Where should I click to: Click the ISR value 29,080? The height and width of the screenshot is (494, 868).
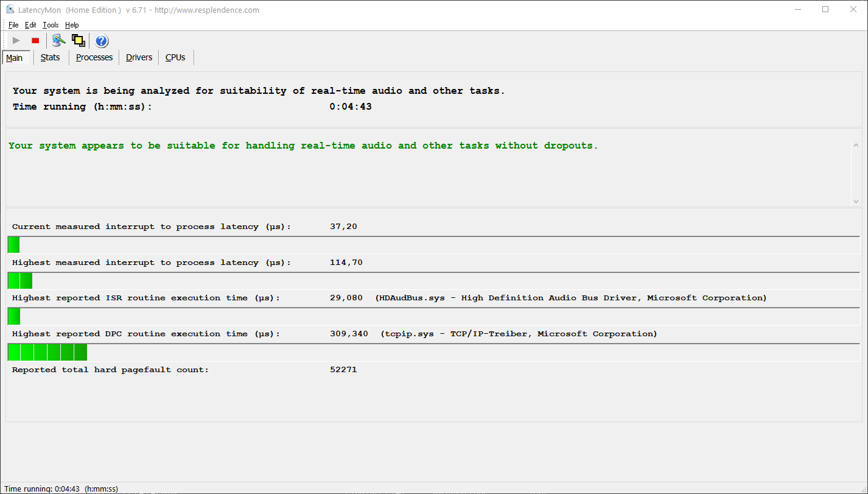tap(346, 298)
